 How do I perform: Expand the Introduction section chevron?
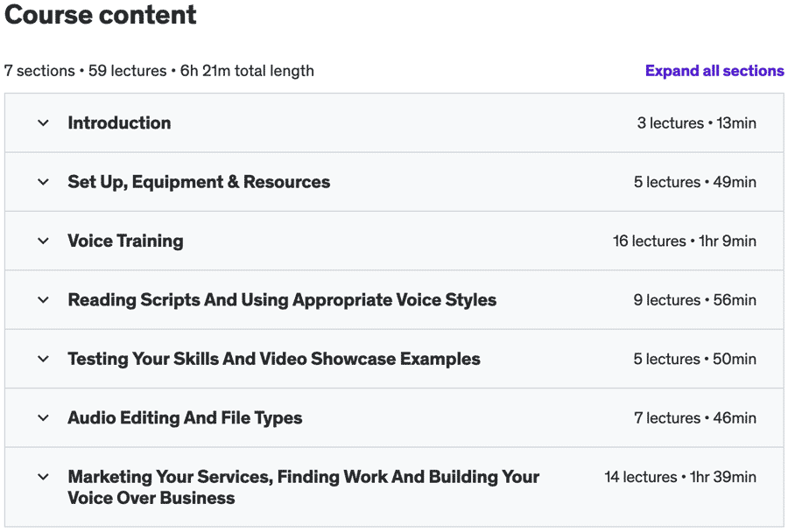(x=43, y=122)
